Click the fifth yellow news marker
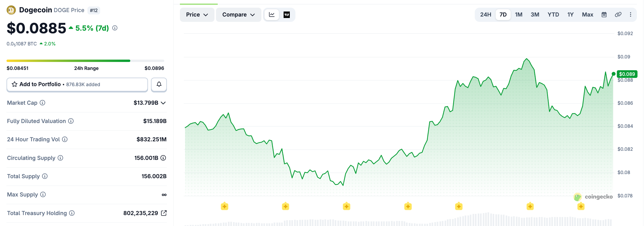The image size is (644, 226). point(459,206)
